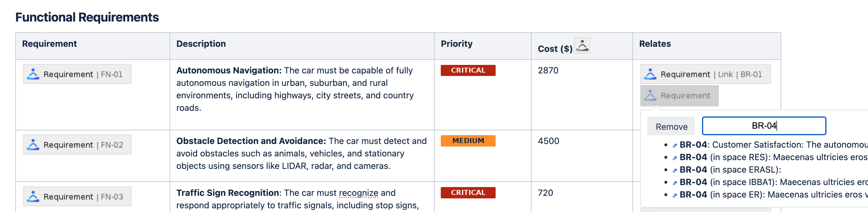Click the BR-04 search input field
The width and height of the screenshot is (868, 212).
click(764, 126)
